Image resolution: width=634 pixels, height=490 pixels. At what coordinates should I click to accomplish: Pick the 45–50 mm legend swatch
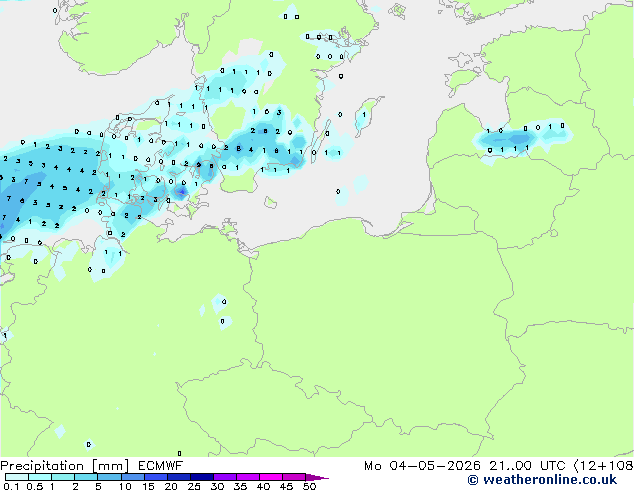click(x=294, y=477)
